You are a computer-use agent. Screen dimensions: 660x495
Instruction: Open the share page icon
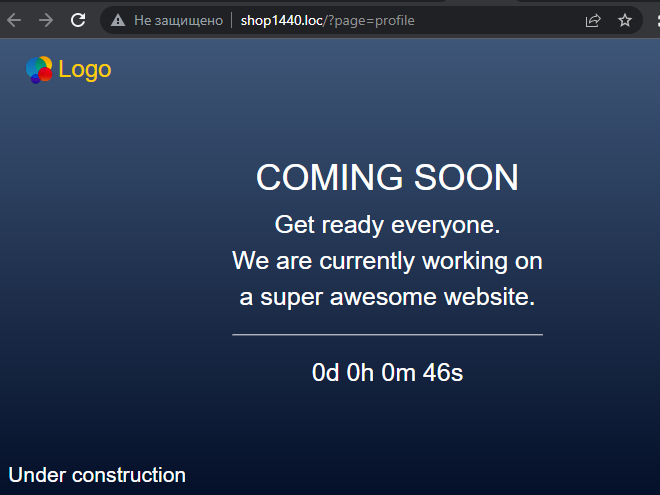point(593,20)
